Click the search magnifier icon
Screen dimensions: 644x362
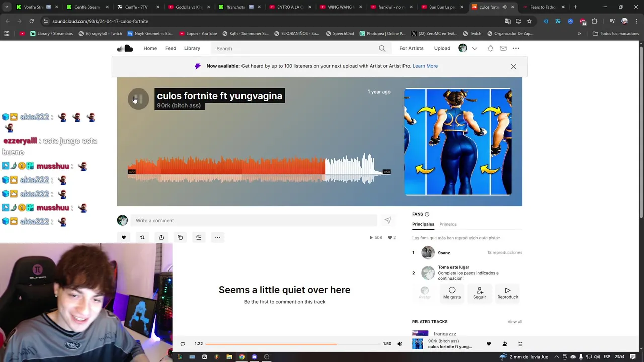pyautogui.click(x=382, y=49)
